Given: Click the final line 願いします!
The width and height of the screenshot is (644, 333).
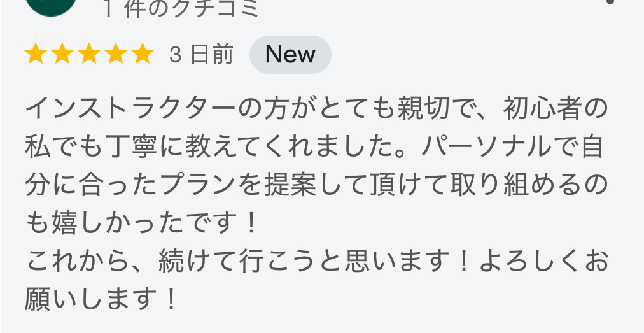Looking at the screenshot, I should [101, 299].
